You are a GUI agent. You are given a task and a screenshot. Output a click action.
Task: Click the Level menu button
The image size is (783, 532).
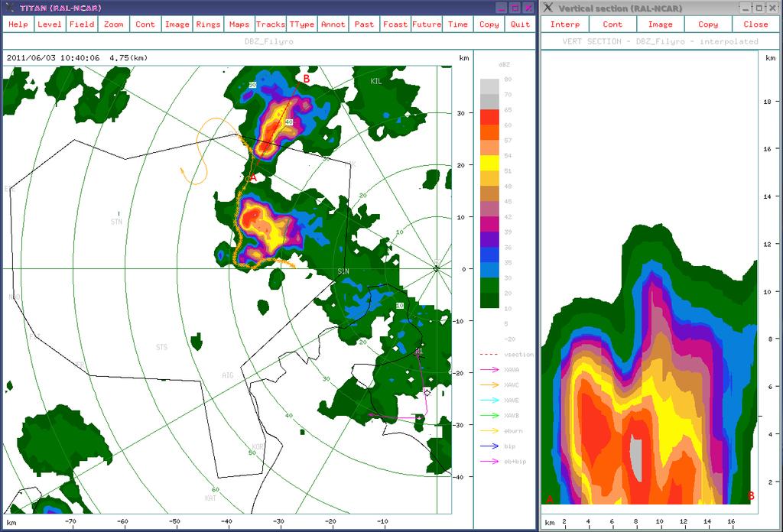[50, 24]
